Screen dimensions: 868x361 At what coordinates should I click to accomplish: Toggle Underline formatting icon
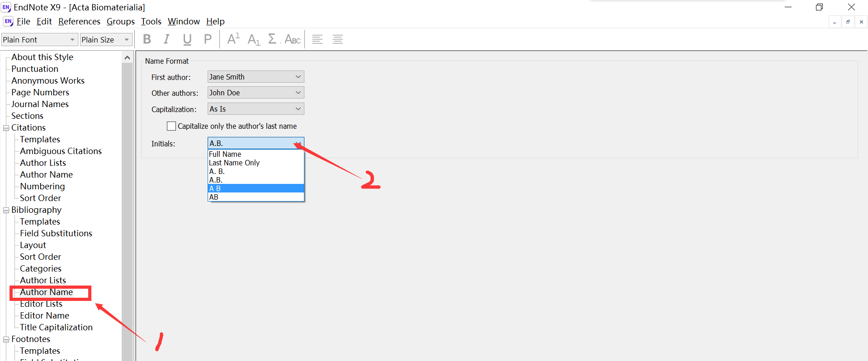187,39
